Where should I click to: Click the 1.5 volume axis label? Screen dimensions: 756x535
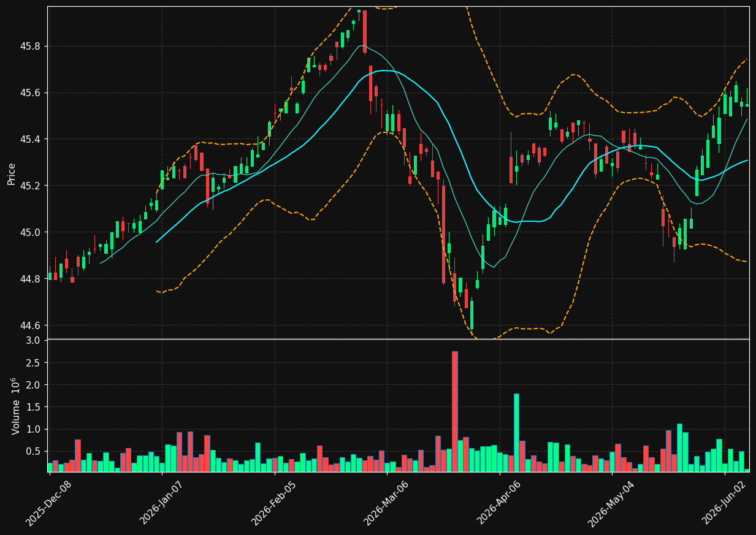pos(34,407)
